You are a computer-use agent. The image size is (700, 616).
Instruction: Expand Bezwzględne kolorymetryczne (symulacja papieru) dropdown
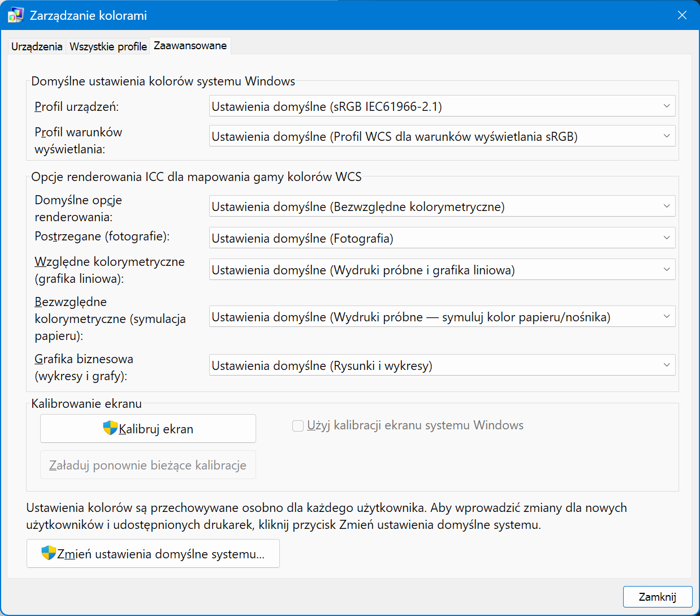[442, 317]
